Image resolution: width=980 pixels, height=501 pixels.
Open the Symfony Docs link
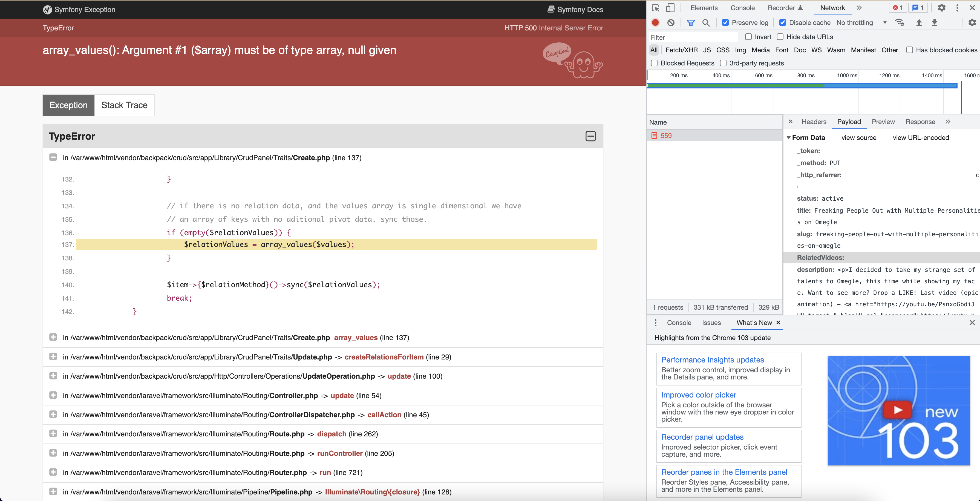point(575,10)
